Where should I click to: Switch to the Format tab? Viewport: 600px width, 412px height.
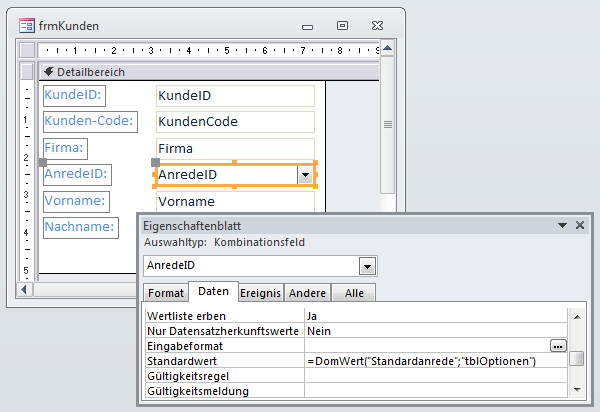(165, 293)
